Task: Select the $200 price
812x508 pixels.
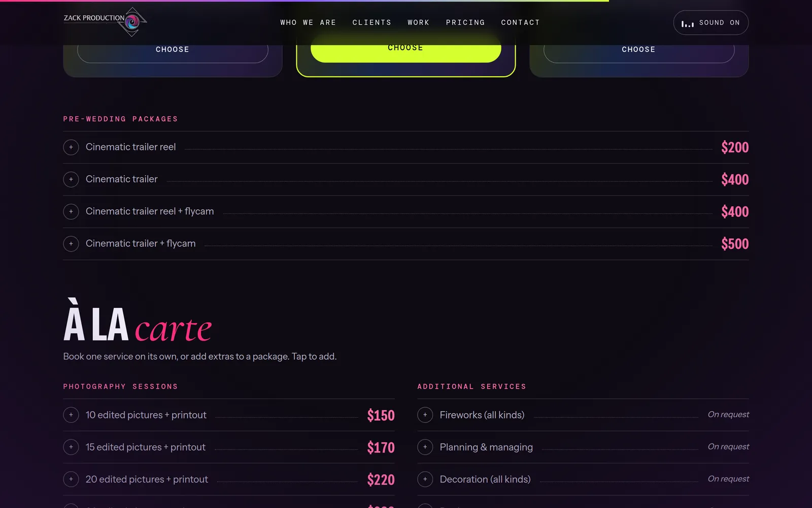Action: tap(735, 147)
